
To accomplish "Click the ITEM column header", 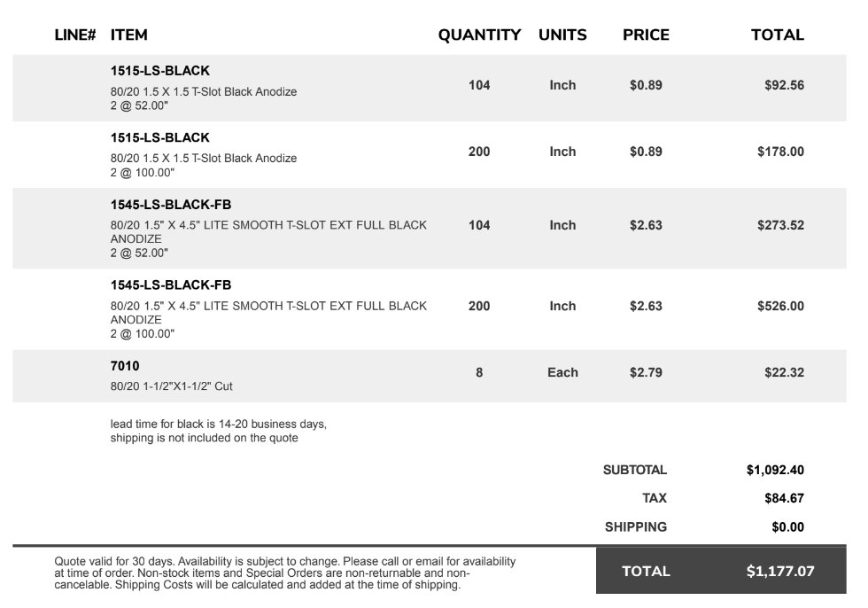I will pyautogui.click(x=128, y=35).
